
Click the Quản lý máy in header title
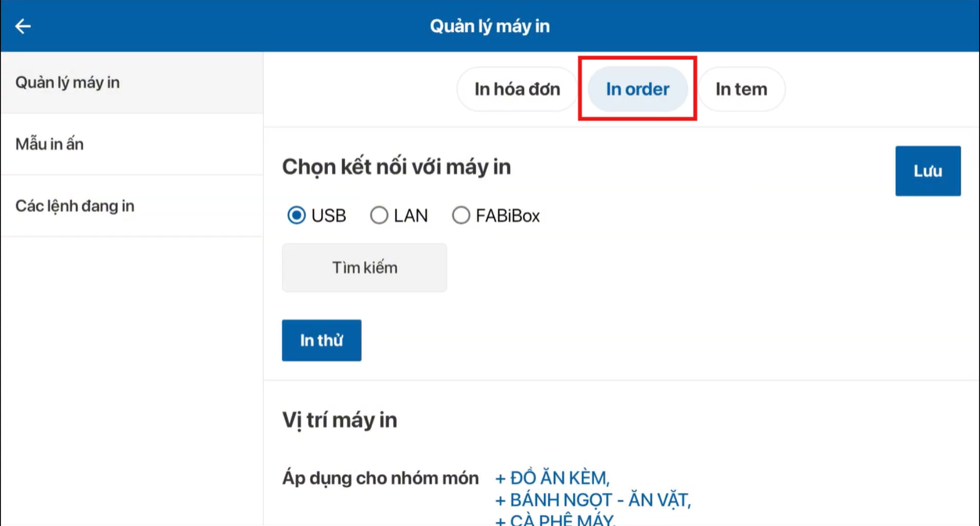coord(489,26)
